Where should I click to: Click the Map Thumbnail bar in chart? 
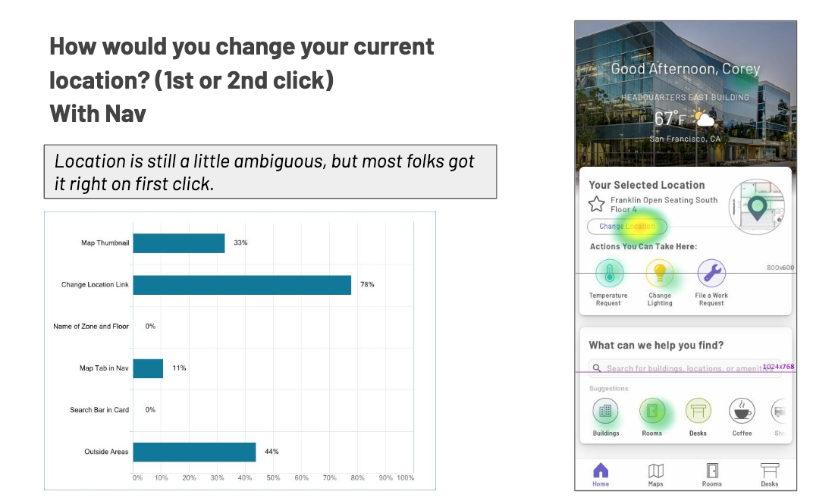point(179,243)
